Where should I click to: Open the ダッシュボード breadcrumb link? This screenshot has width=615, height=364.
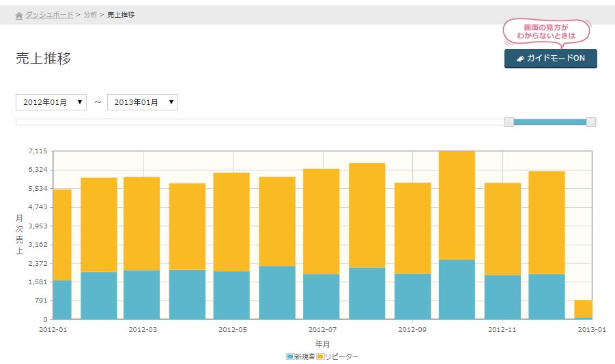[49, 14]
